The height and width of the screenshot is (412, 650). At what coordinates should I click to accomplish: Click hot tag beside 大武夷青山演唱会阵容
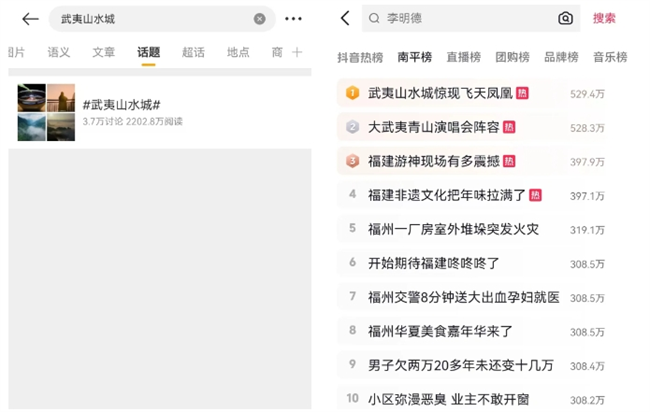coord(509,127)
